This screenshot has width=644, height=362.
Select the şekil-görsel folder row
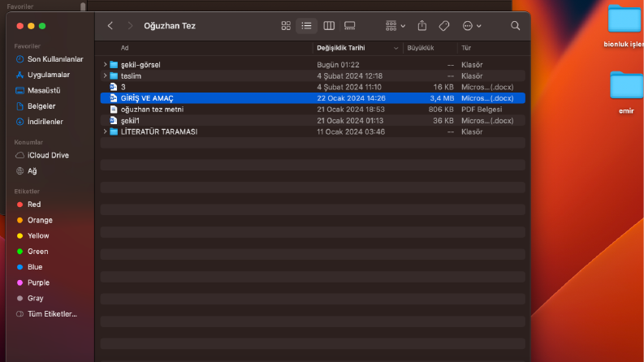[x=313, y=64]
